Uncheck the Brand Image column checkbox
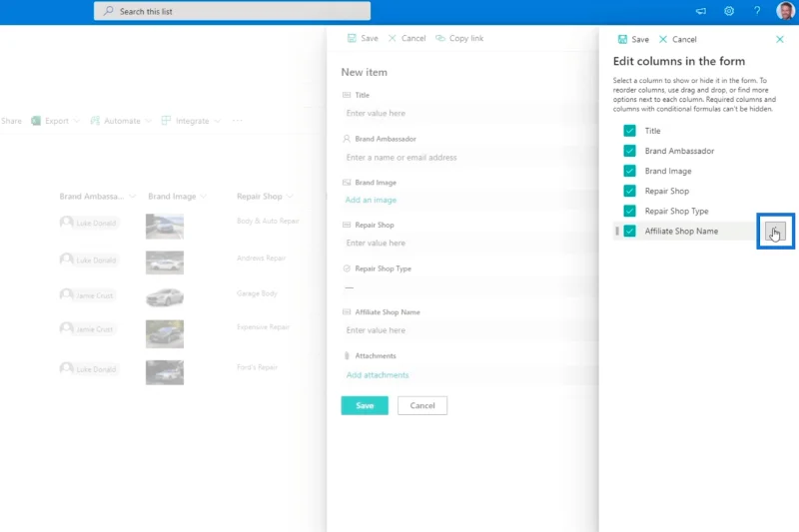Screen dimensions: 799x532 [630, 171]
